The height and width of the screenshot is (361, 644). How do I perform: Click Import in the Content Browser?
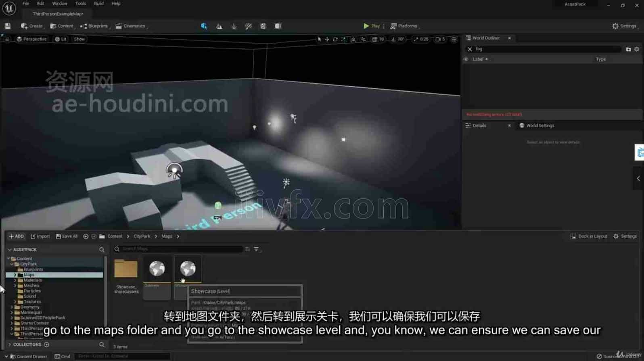(40, 236)
